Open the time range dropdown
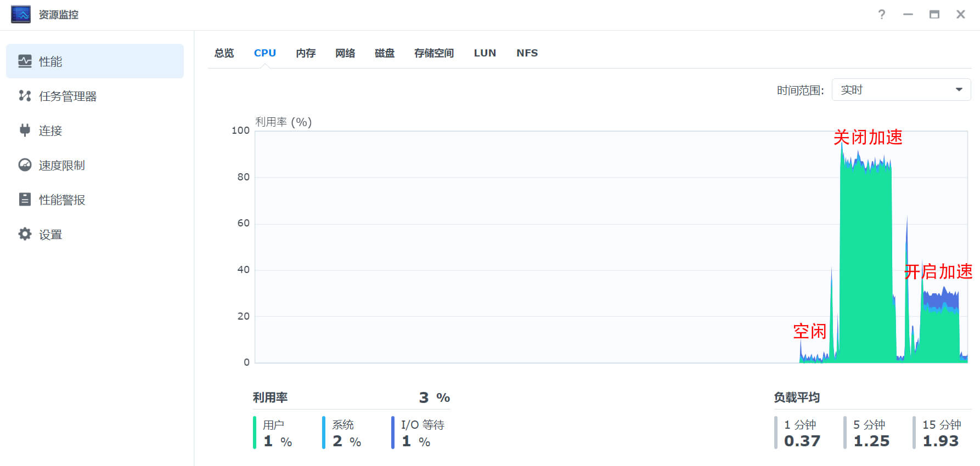Image resolution: width=980 pixels, height=466 pixels. tap(900, 90)
